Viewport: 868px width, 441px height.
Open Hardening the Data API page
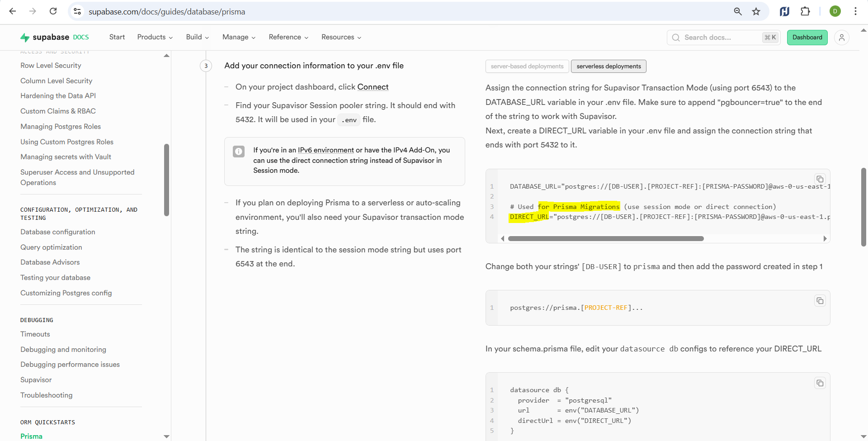click(58, 96)
